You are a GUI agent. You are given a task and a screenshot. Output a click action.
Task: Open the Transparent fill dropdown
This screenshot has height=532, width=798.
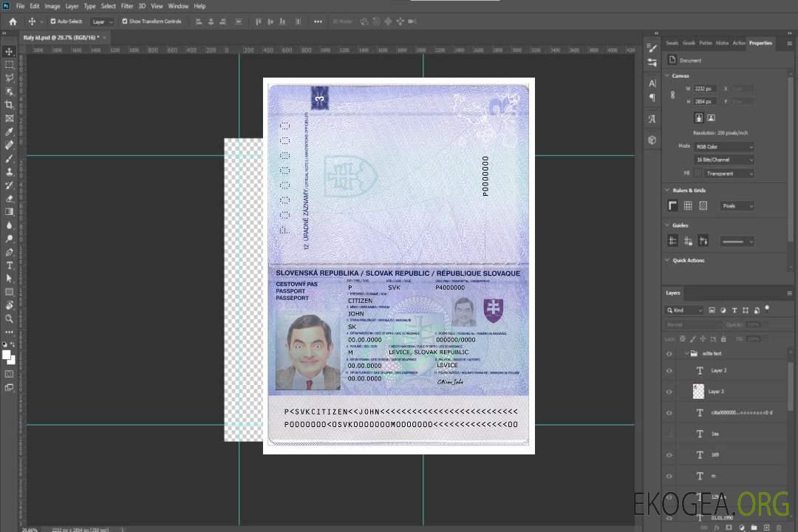729,174
